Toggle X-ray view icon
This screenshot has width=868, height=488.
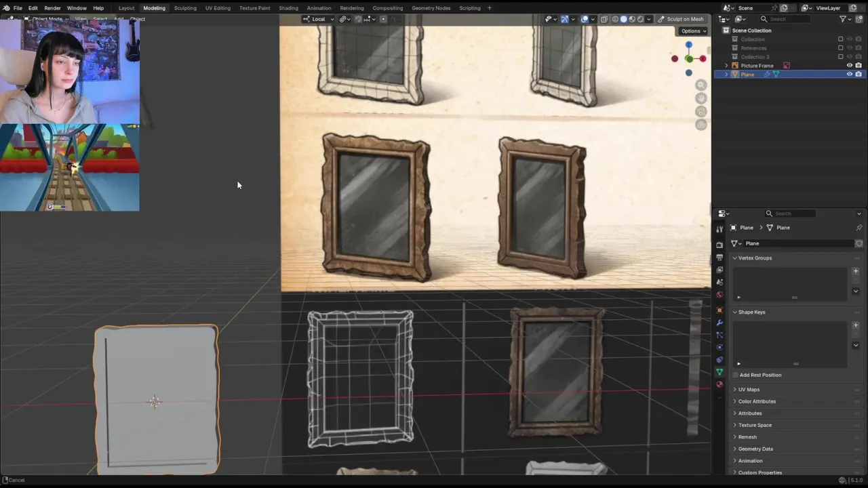point(604,19)
